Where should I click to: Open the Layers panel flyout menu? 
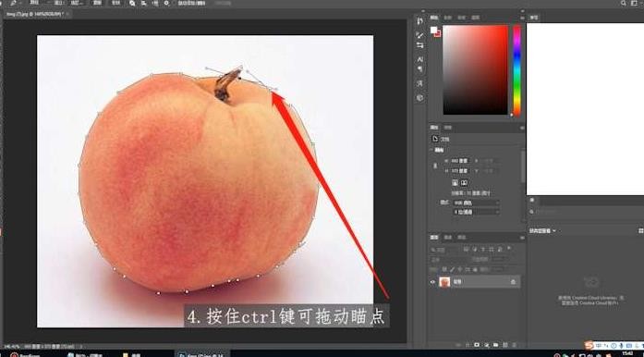click(x=522, y=238)
